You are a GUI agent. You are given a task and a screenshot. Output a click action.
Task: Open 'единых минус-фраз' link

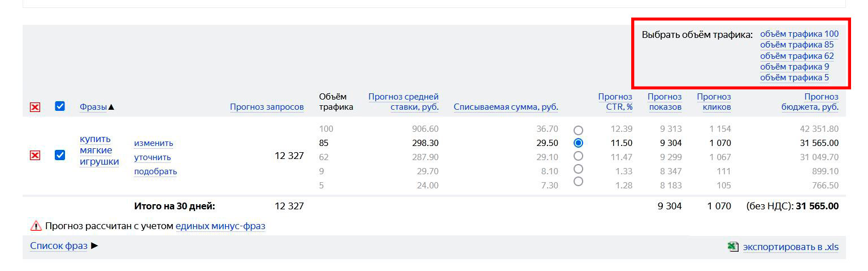coord(220,226)
